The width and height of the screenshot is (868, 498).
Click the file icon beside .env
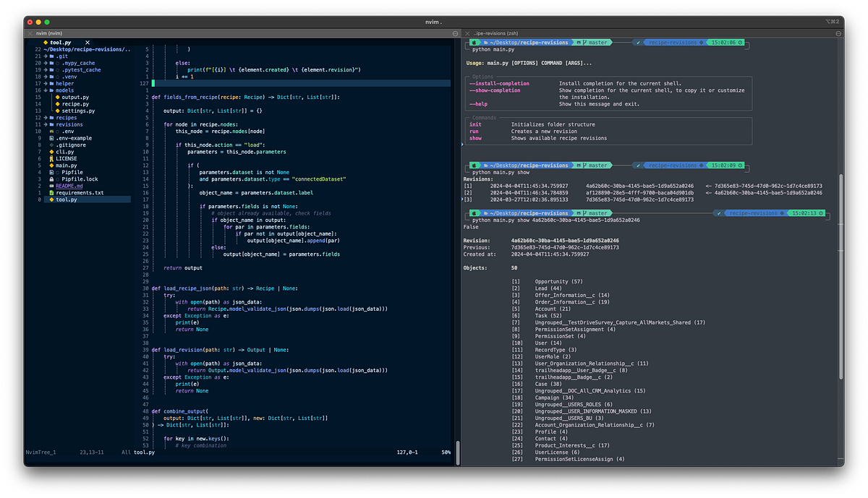pos(51,132)
